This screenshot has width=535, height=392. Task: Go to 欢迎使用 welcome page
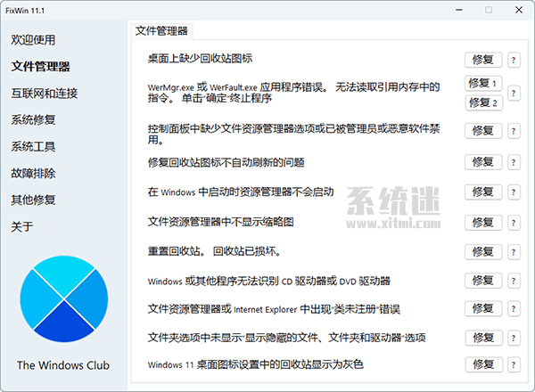(x=33, y=40)
